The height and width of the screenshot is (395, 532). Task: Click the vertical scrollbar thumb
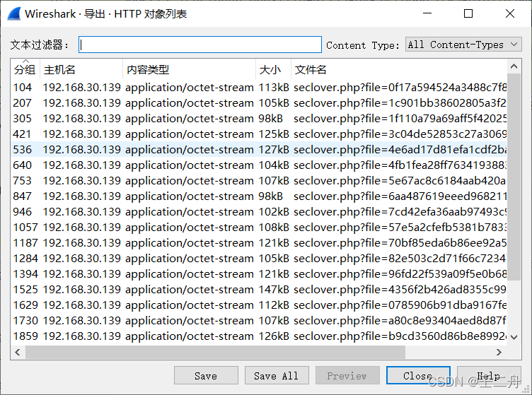(514, 177)
